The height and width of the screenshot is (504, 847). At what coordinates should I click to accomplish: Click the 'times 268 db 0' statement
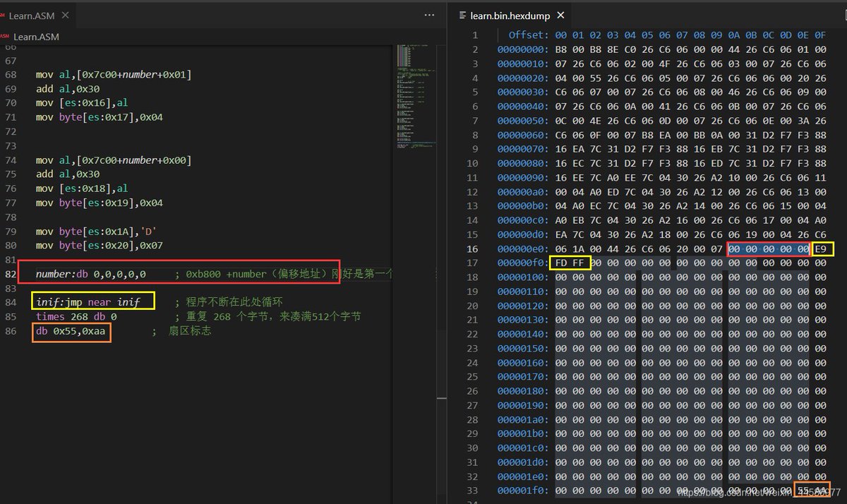[x=76, y=316]
